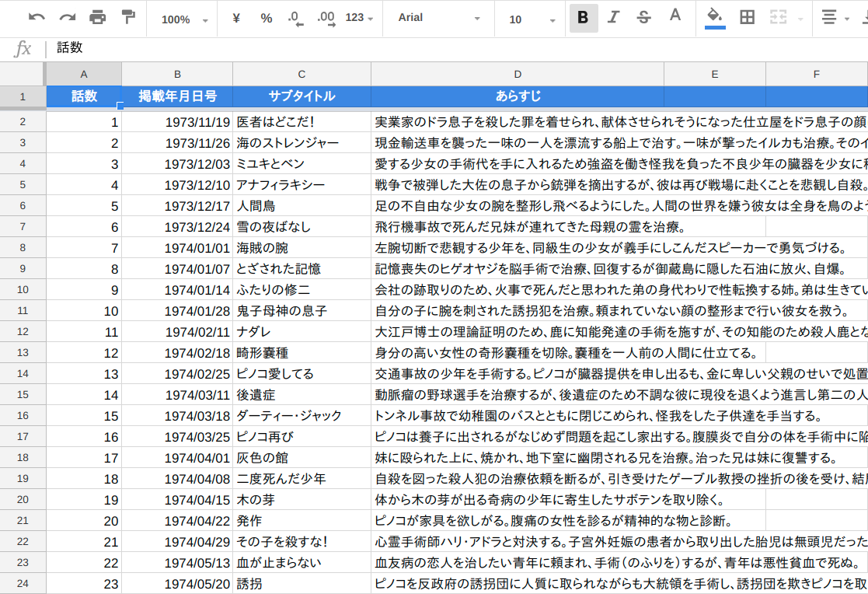Select cell ダーティー・ジャック

pos(302,416)
